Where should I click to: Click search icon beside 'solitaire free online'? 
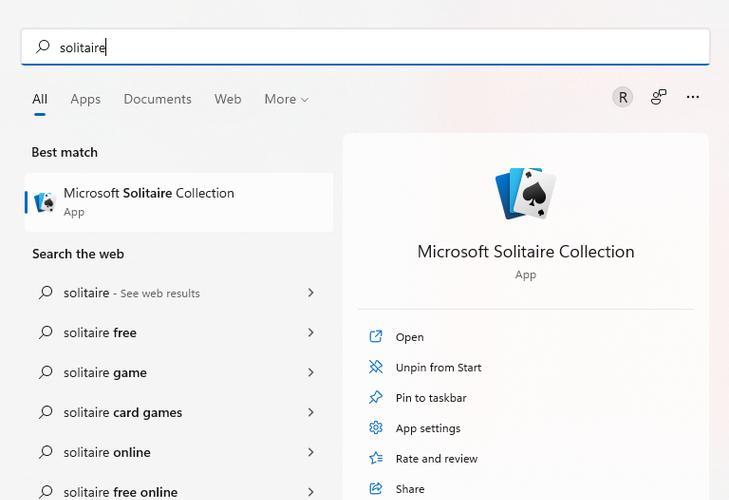(x=46, y=491)
